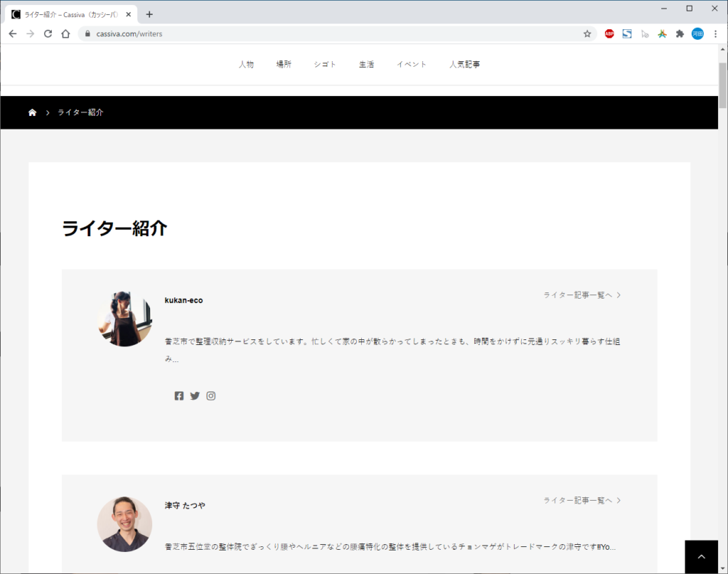
Task: Open ライター記事一覧へ link for kukan-eco
Action: [x=582, y=295]
